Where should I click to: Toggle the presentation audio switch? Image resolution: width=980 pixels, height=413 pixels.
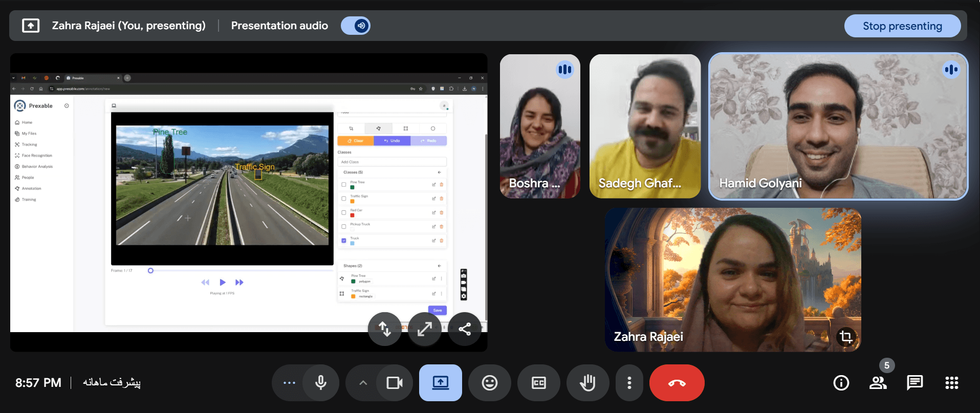point(356,26)
